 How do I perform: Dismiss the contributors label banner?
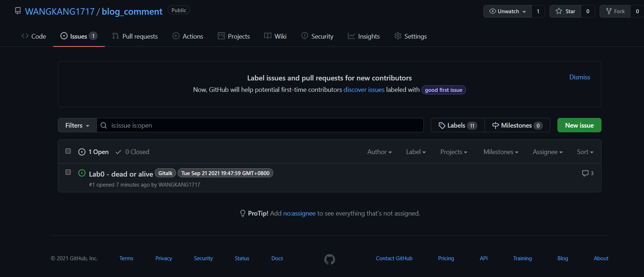point(579,77)
